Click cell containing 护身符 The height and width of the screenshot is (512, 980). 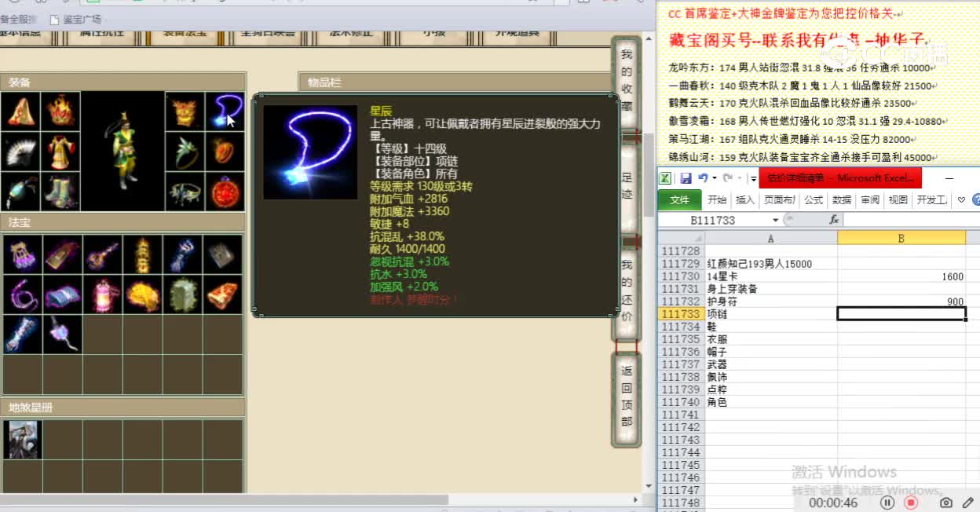(x=771, y=302)
